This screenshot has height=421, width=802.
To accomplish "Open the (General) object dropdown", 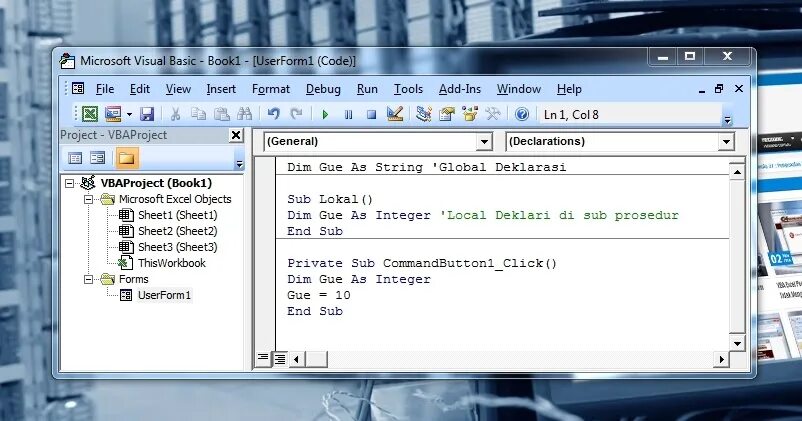I will [483, 142].
